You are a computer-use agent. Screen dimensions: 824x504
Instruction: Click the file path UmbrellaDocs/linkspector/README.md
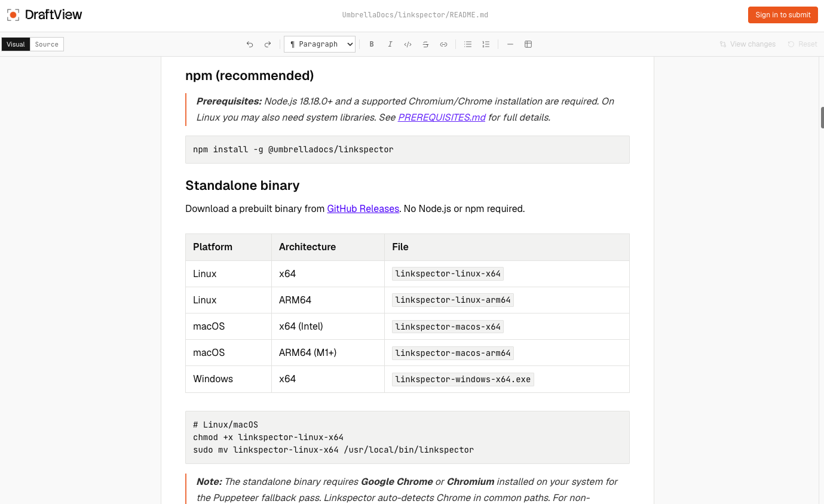coord(415,15)
